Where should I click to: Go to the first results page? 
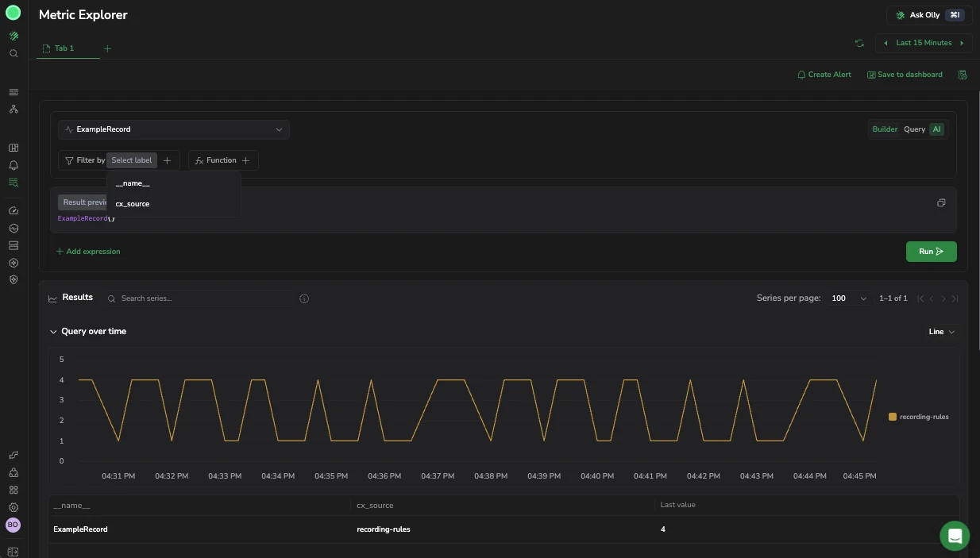920,298
